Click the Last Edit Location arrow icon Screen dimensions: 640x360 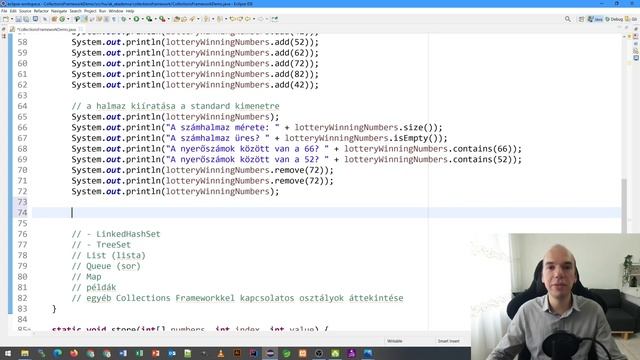click(x=232, y=19)
